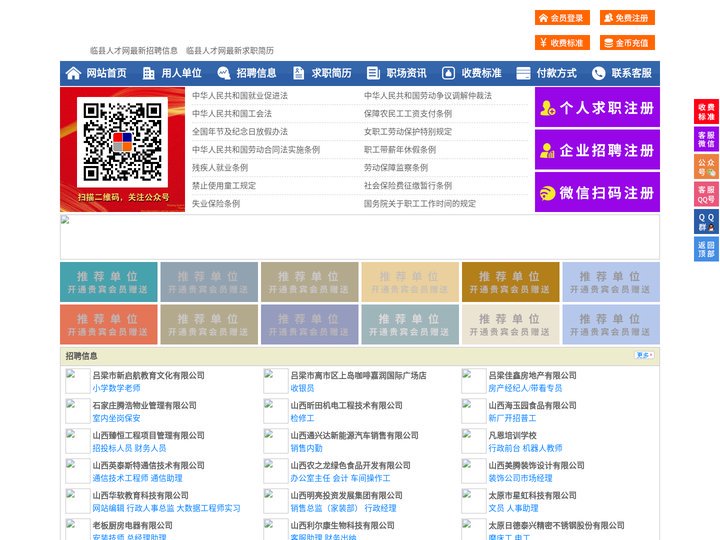Screen dimensions: 720x540
Task: Open 太原市星虹科技有限公司 listing
Action: point(532,495)
